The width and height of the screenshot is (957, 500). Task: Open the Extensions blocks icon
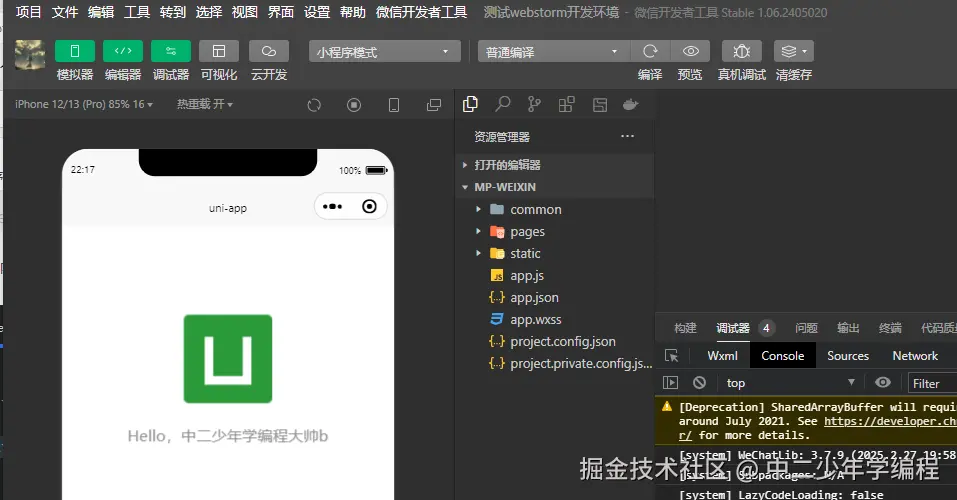[566, 104]
